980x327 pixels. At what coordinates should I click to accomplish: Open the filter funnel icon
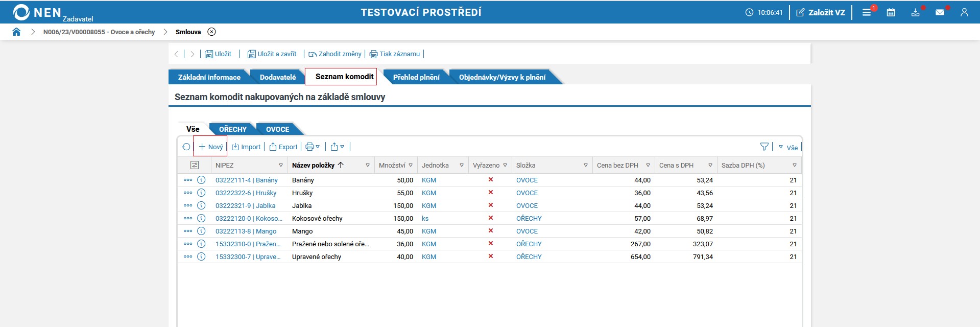[764, 147]
